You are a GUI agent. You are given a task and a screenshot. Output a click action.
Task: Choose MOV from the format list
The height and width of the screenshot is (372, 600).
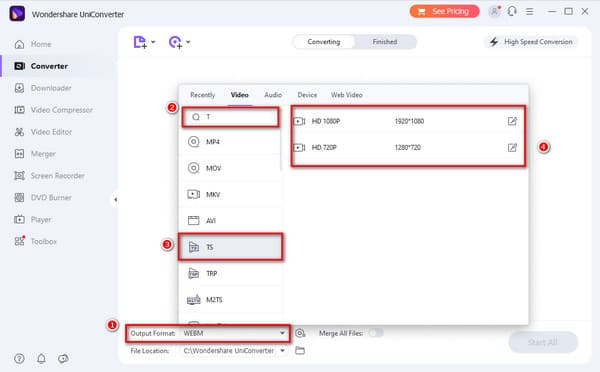[231, 168]
